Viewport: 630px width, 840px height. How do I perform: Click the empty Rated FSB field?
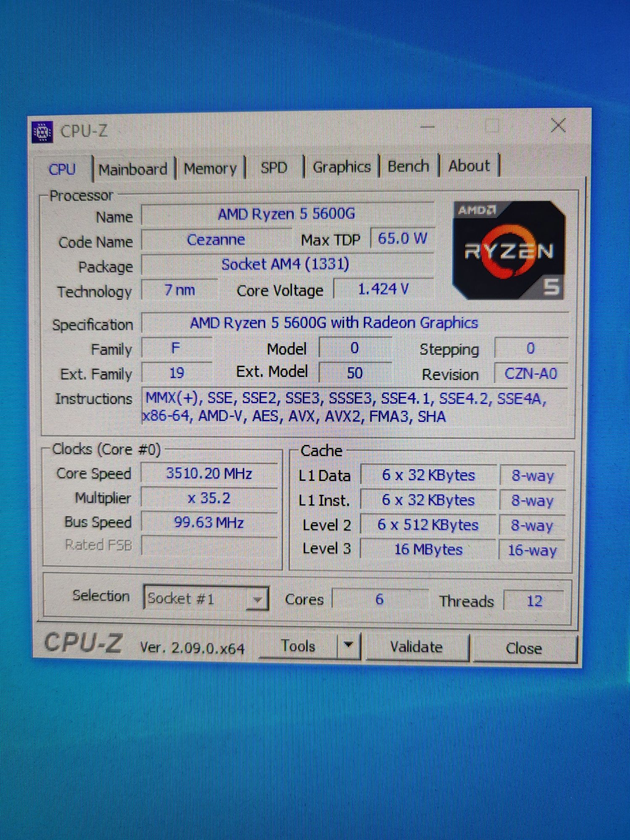pyautogui.click(x=209, y=546)
